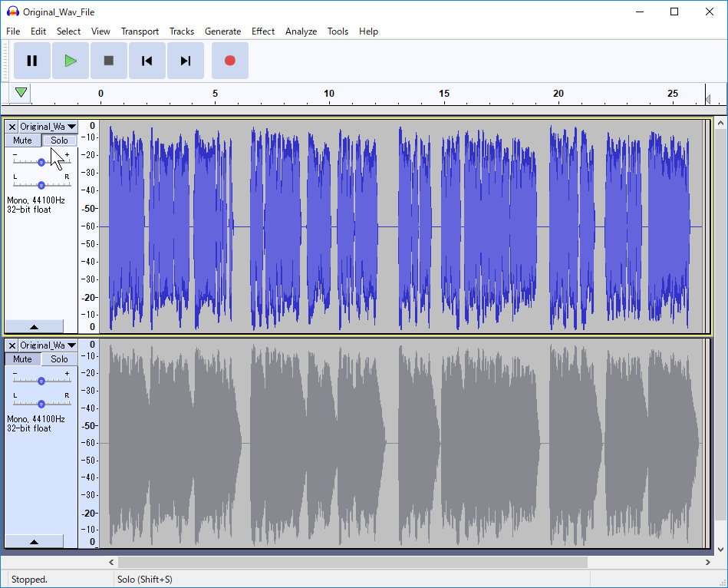The image size is (728, 588).
Task: Click the second track's gray muted waveform
Action: click(402, 443)
